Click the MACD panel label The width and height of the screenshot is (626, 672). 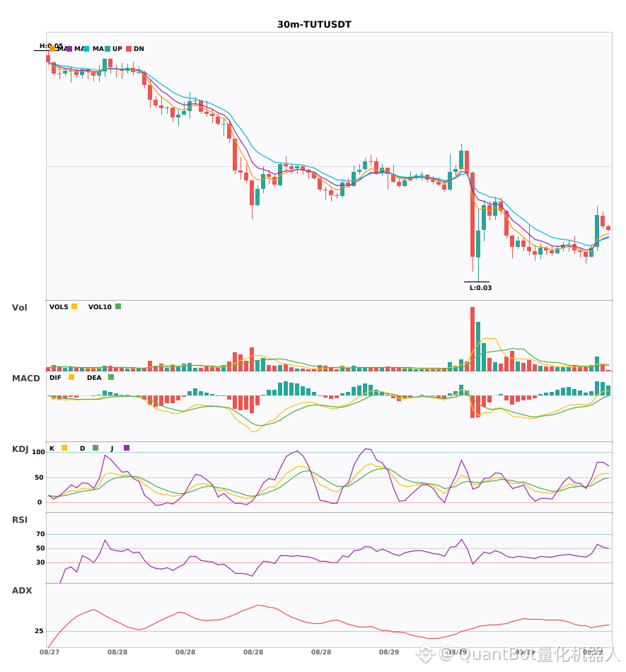pyautogui.click(x=25, y=378)
